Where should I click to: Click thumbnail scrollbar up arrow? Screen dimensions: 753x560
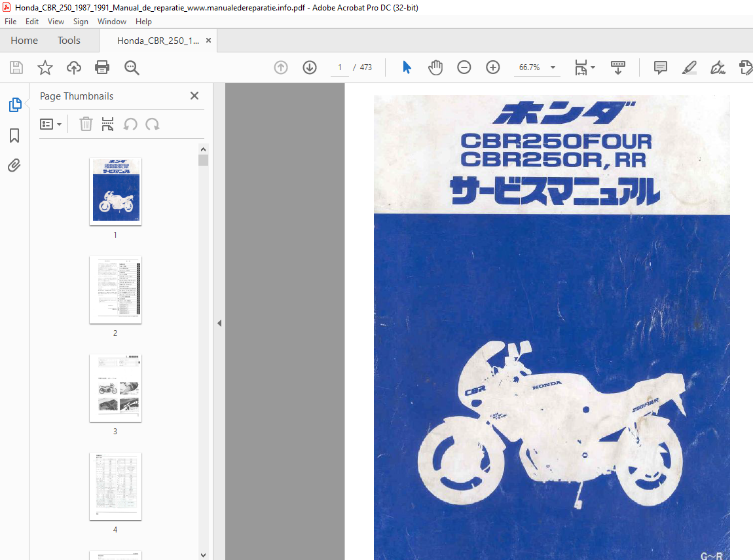(203, 149)
